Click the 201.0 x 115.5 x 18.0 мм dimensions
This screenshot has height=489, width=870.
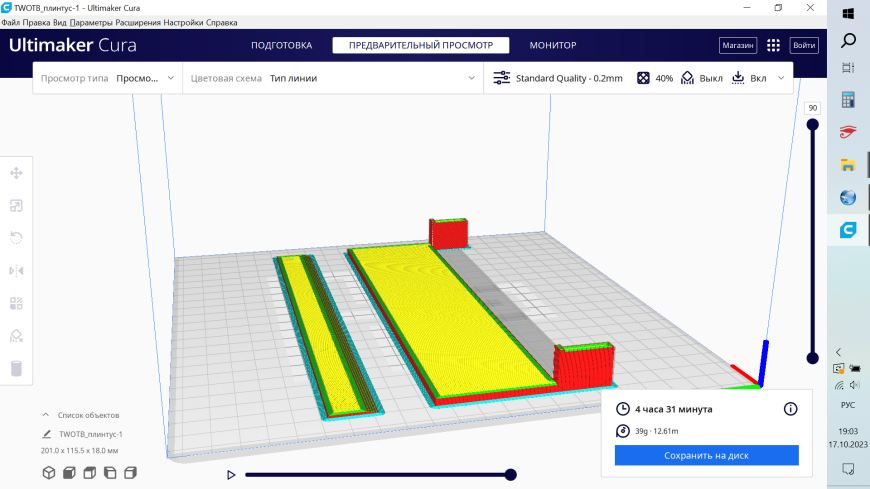pyautogui.click(x=79, y=451)
